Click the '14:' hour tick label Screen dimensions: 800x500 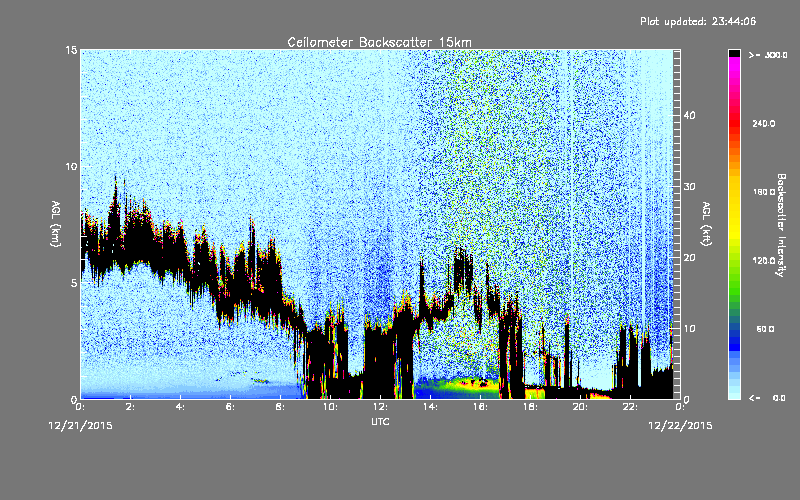(430, 407)
